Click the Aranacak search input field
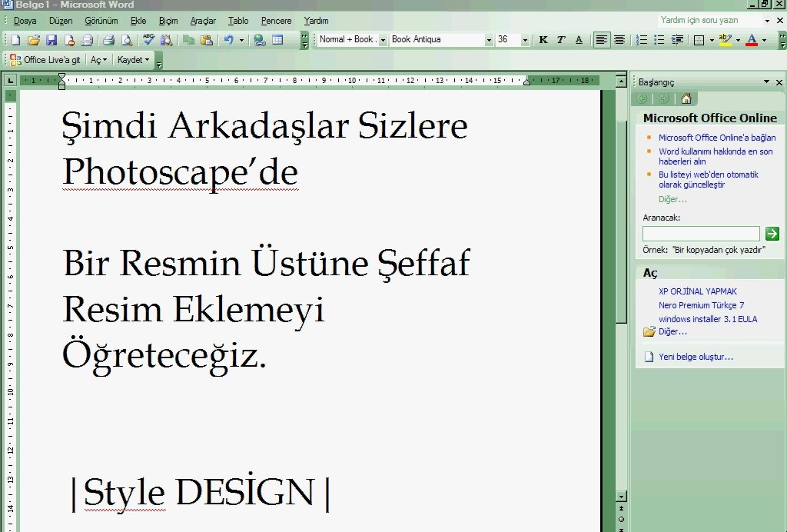The width and height of the screenshot is (787, 532). (x=701, y=234)
